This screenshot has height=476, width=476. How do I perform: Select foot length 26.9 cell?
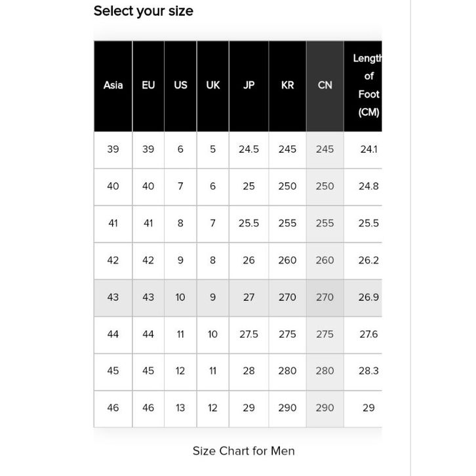coord(368,297)
